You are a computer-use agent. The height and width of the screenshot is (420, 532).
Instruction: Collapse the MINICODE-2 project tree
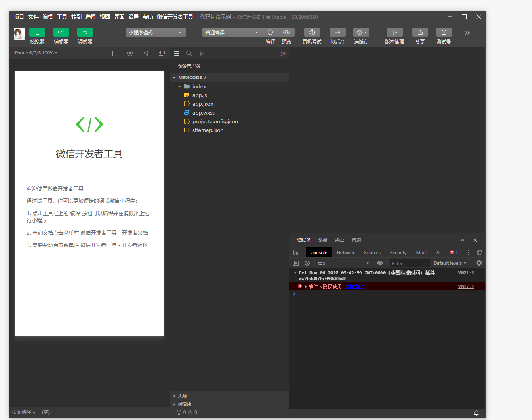[x=230, y=78]
